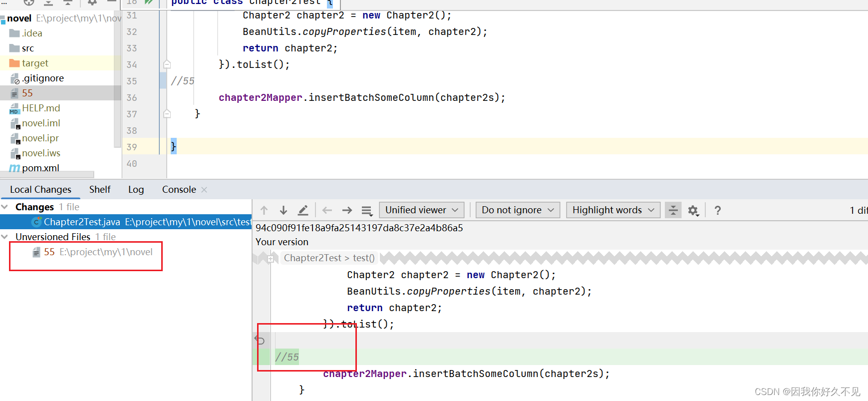This screenshot has width=868, height=401.
Task: Switch to the Shelf tab
Action: click(100, 190)
